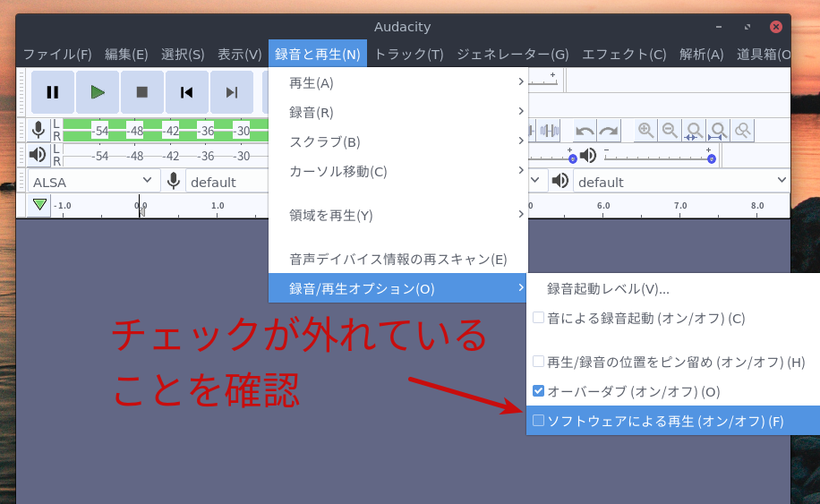Click the playback volume slider handle

711,158
